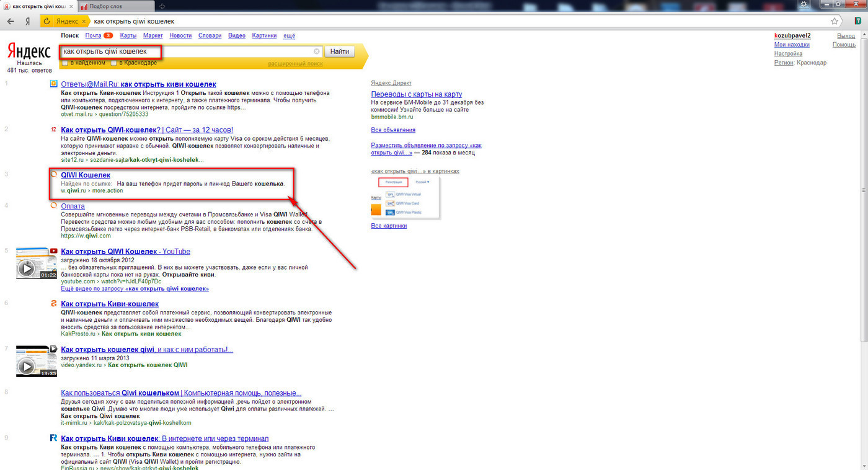Open 'Как открыть кошелек qiwi, и как с ним работать' result
Viewport: 868px width, 470px height.
click(147, 350)
